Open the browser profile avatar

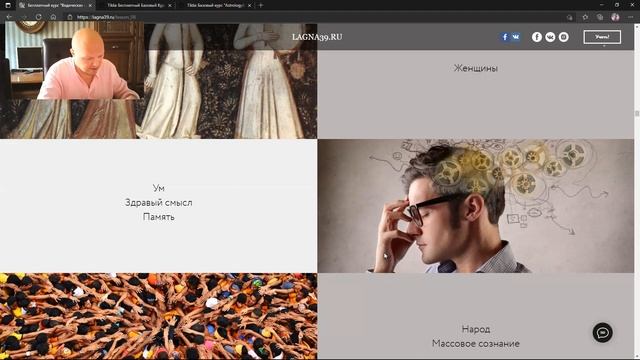[615, 17]
